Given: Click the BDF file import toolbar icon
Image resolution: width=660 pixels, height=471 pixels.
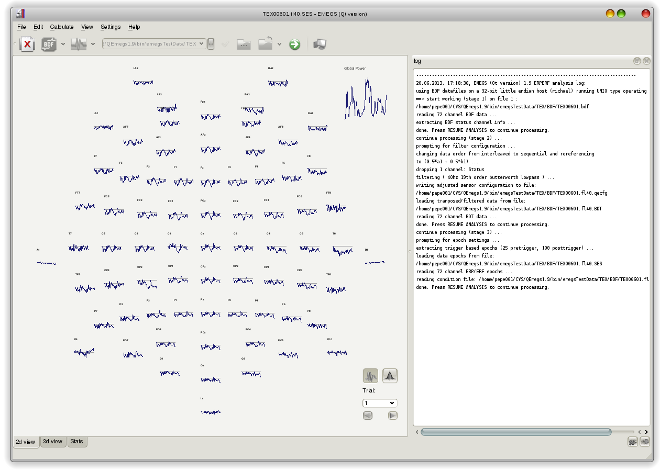Looking at the screenshot, I should (49, 44).
